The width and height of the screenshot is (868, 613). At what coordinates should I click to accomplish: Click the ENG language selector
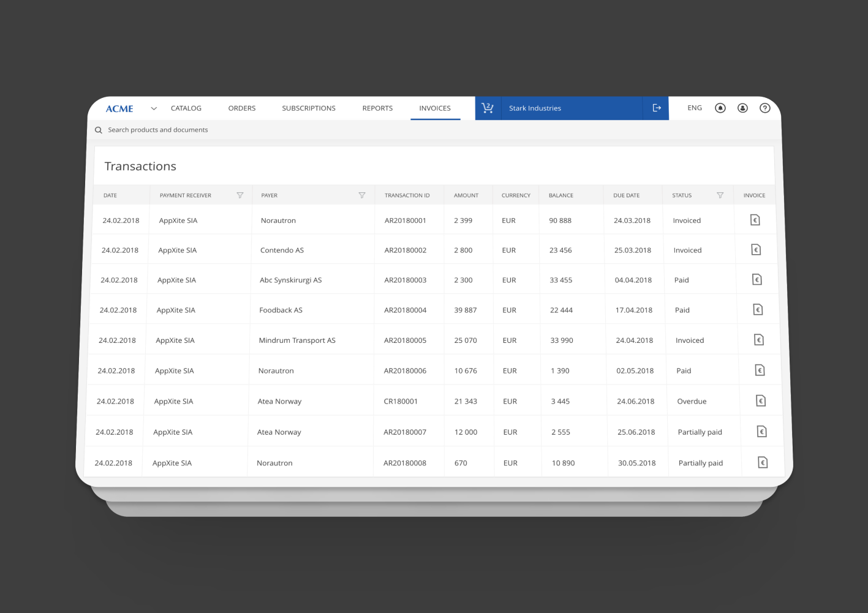[x=695, y=108]
